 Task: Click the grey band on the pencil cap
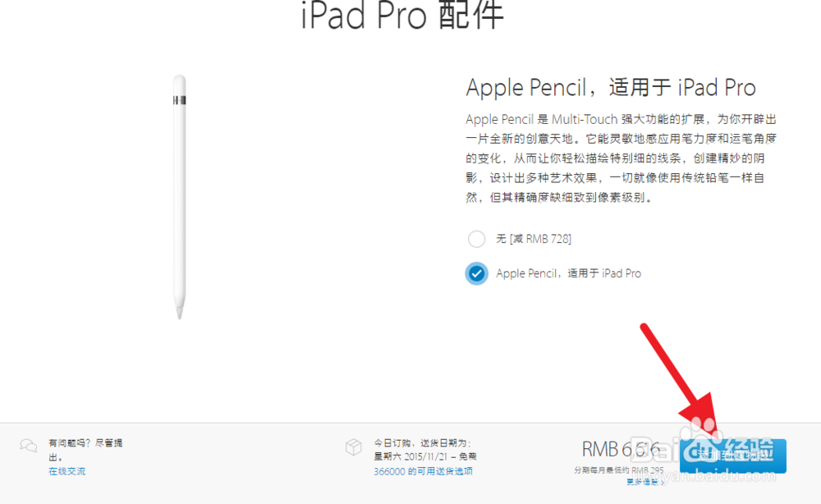click(180, 100)
